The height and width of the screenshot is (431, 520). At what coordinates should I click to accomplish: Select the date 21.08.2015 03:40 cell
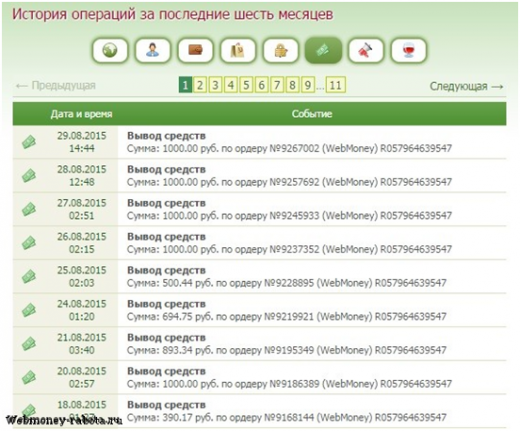coord(82,344)
